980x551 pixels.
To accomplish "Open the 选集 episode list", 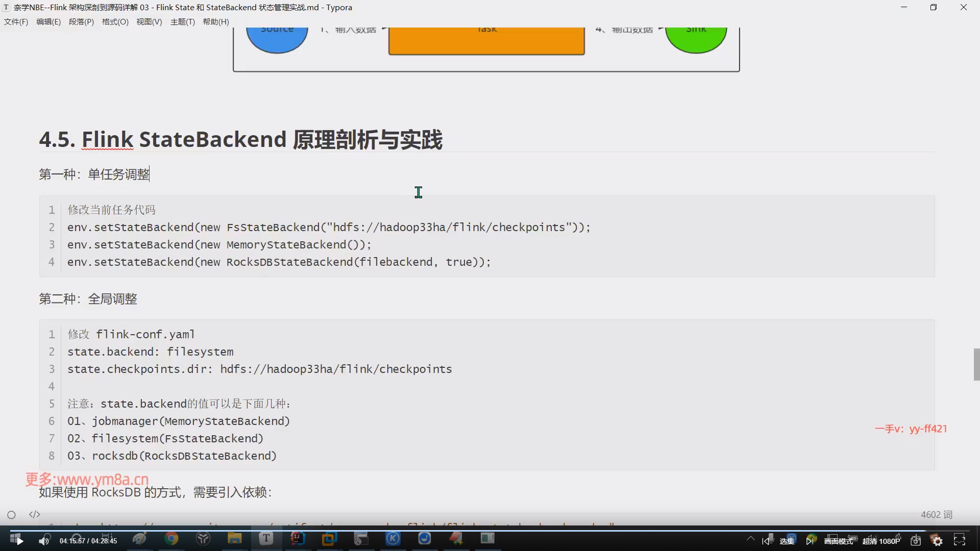I will 787,541.
